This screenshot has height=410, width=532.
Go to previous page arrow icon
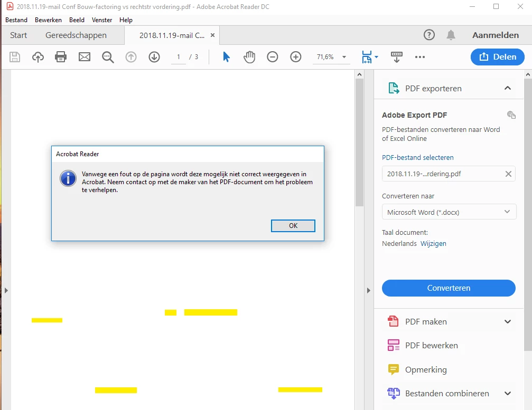point(131,57)
